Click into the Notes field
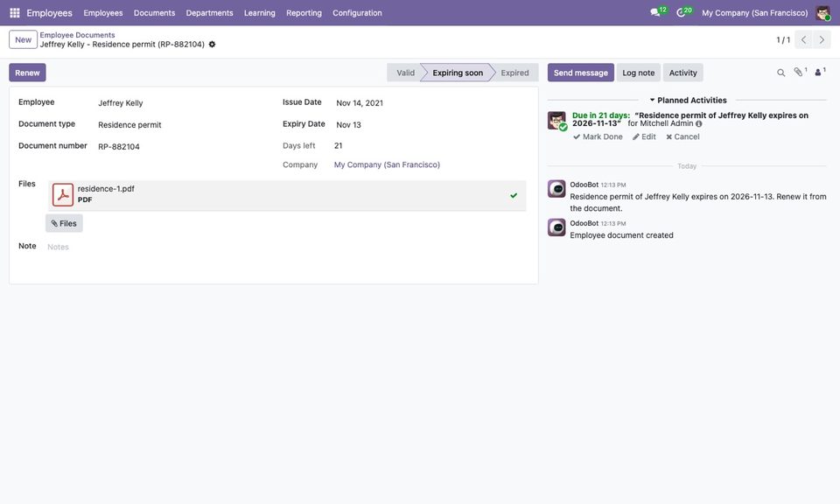The width and height of the screenshot is (840, 504). (x=287, y=247)
